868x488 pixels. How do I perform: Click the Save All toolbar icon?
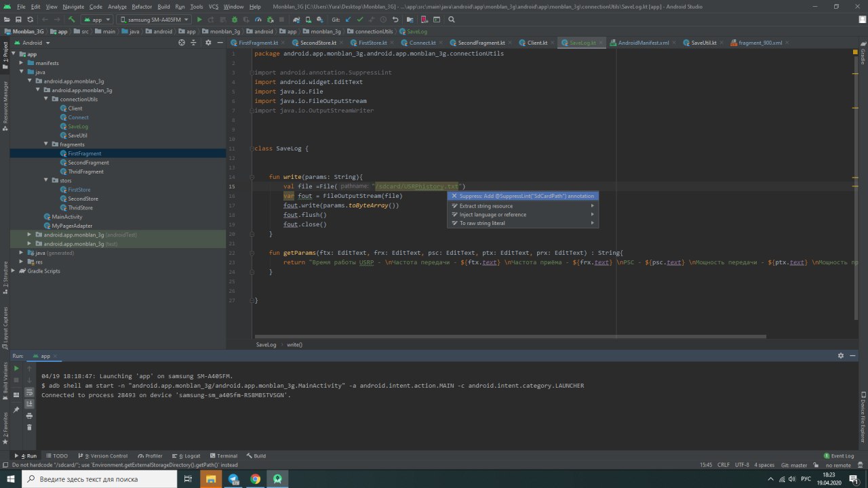[x=18, y=20]
